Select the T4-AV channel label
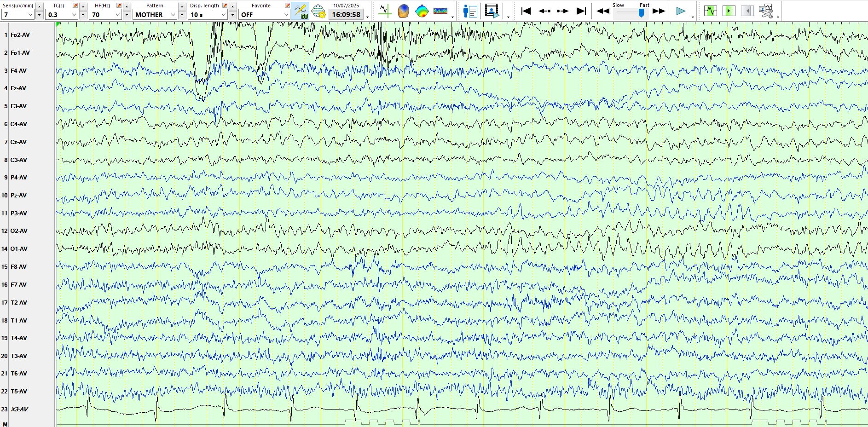Viewport: 868px width, 427px height. point(18,338)
